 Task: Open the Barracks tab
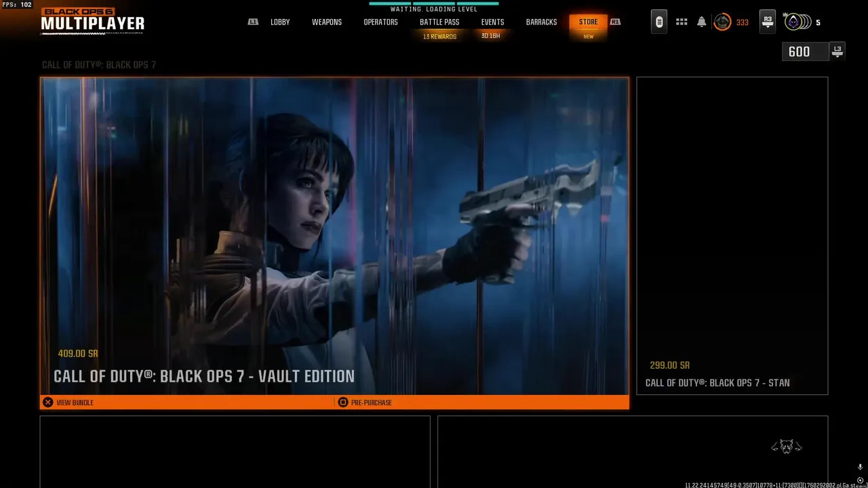pos(541,22)
